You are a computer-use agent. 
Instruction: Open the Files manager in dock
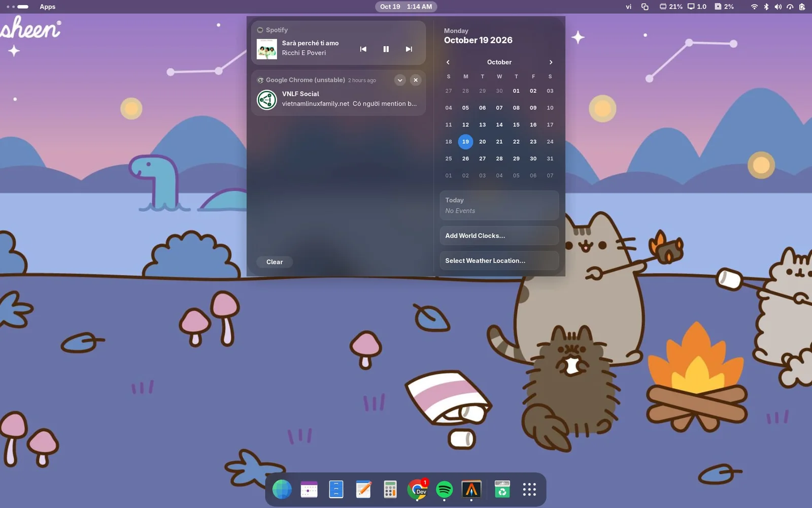coord(336,490)
